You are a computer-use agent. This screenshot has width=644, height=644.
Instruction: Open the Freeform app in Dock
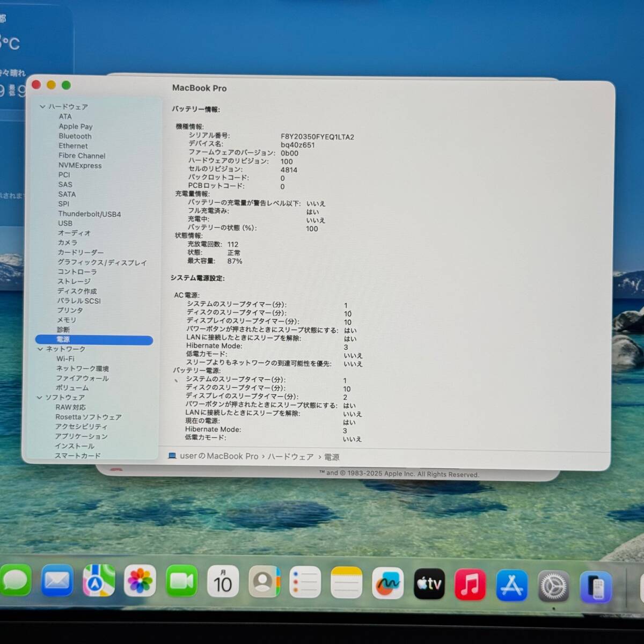(x=387, y=583)
